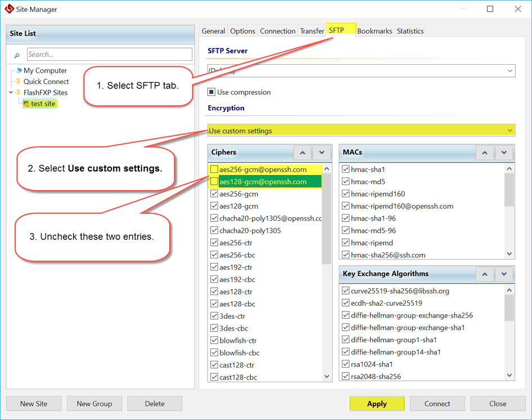Select the hmac-sha256@ssh.com row
Screen dimensions: 532x420
(x=388, y=255)
